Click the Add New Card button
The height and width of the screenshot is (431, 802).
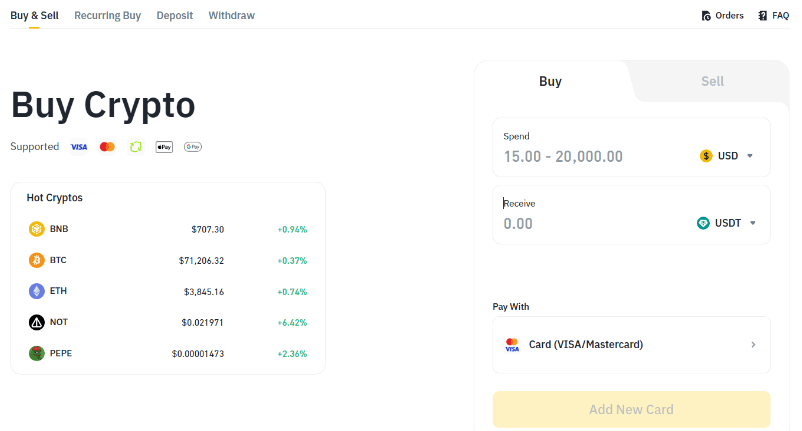coord(631,410)
